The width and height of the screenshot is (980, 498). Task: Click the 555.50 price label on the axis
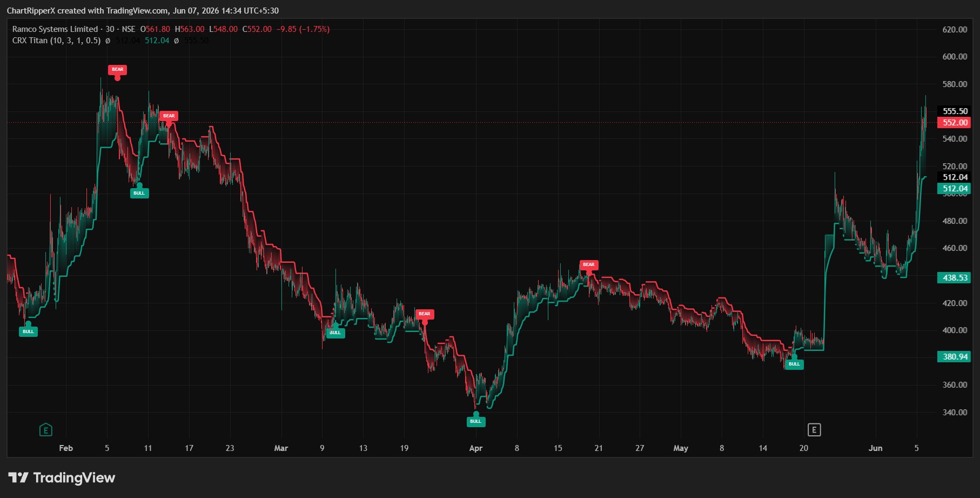(x=954, y=111)
